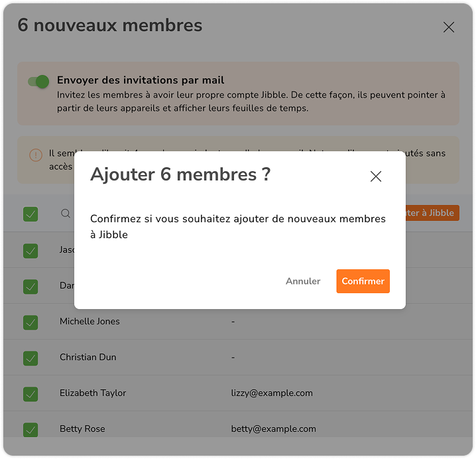Select the Elizabeth Taylor member name
This screenshot has height=459, width=476.
click(x=93, y=393)
